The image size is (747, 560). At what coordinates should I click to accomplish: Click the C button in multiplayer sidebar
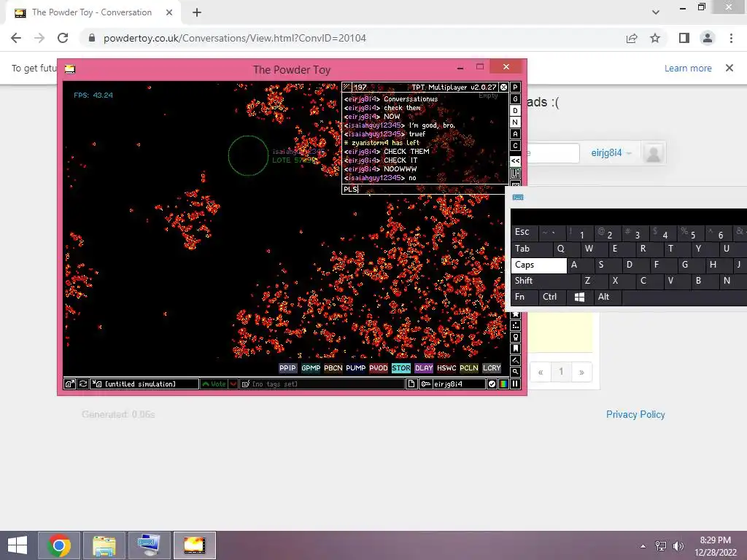point(515,146)
